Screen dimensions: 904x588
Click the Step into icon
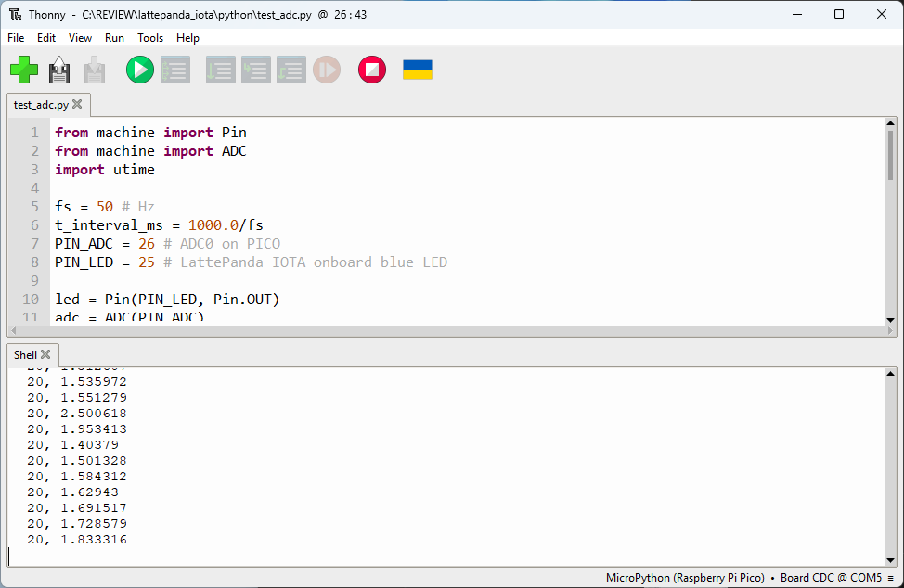(256, 70)
